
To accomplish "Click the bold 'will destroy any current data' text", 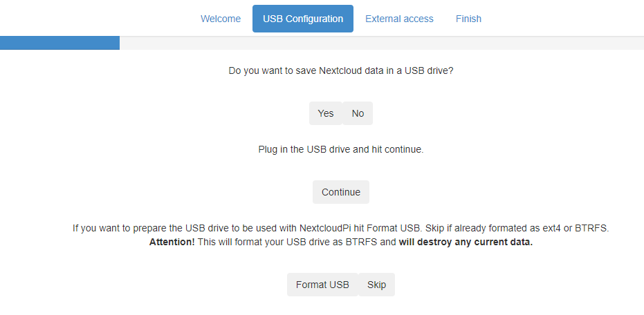I will tap(466, 242).
